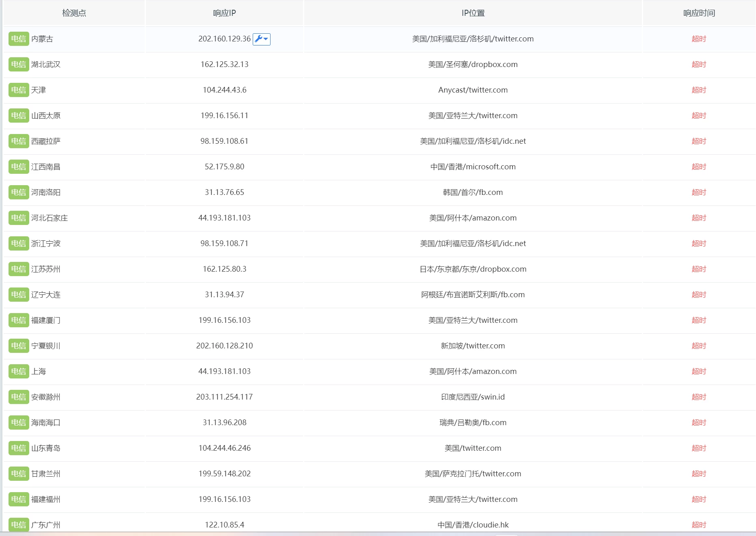
Task: Select IP address 199.16.156.11
Action: tap(224, 116)
